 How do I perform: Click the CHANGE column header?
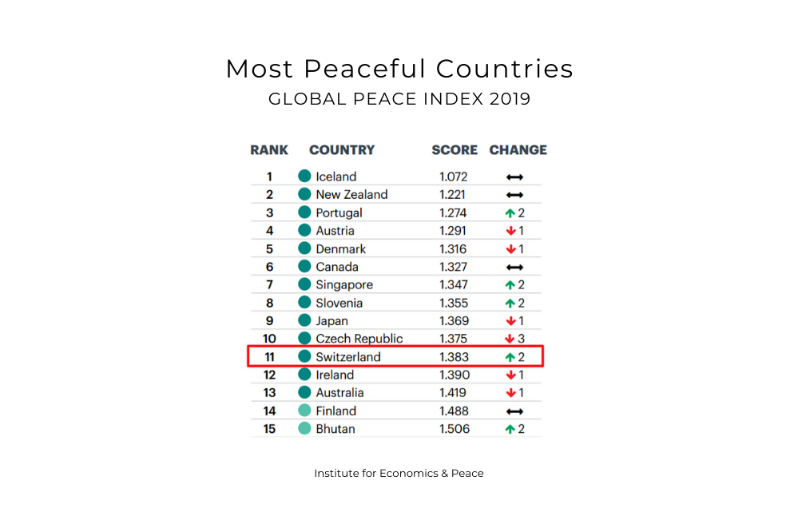518,150
